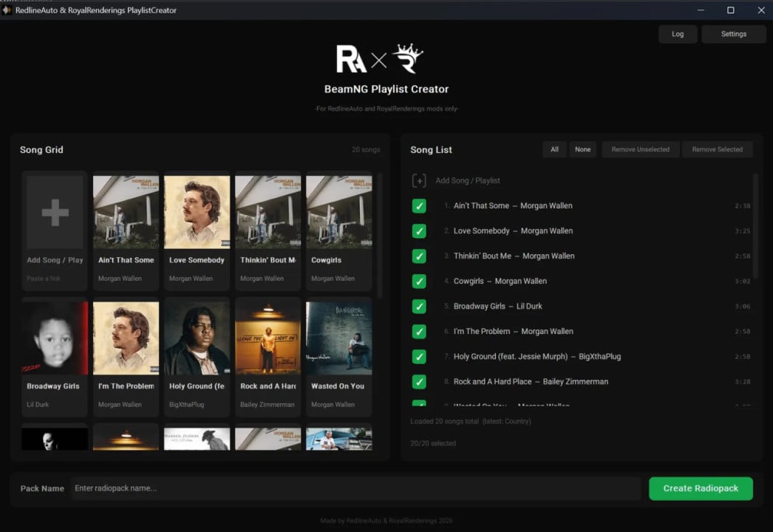Click the None selection button
The image size is (773, 532).
pos(582,149)
